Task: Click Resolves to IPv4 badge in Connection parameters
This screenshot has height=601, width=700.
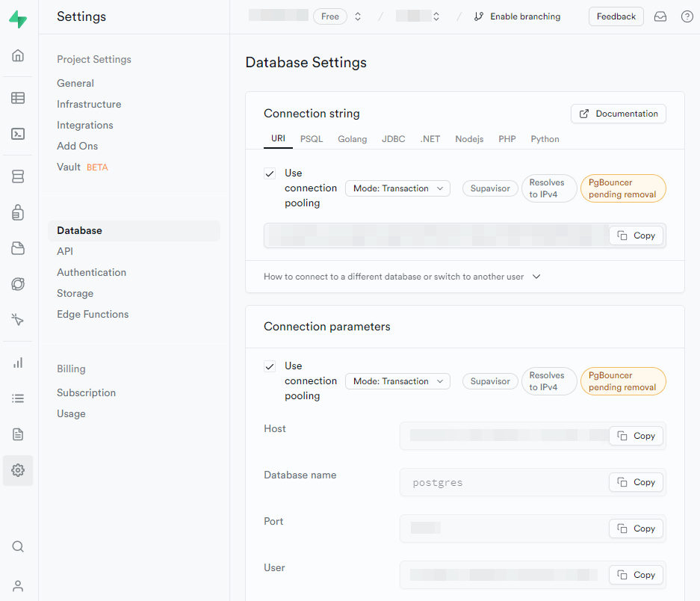Action: [x=548, y=381]
